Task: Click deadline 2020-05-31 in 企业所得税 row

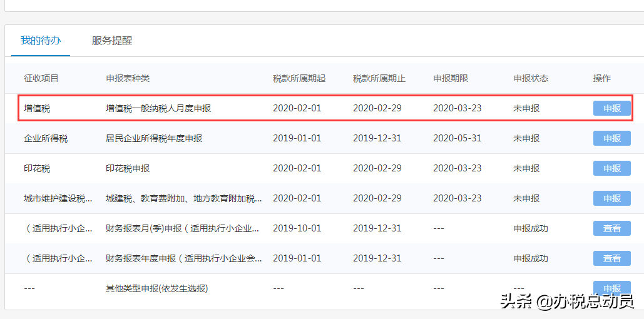Action: (x=457, y=138)
